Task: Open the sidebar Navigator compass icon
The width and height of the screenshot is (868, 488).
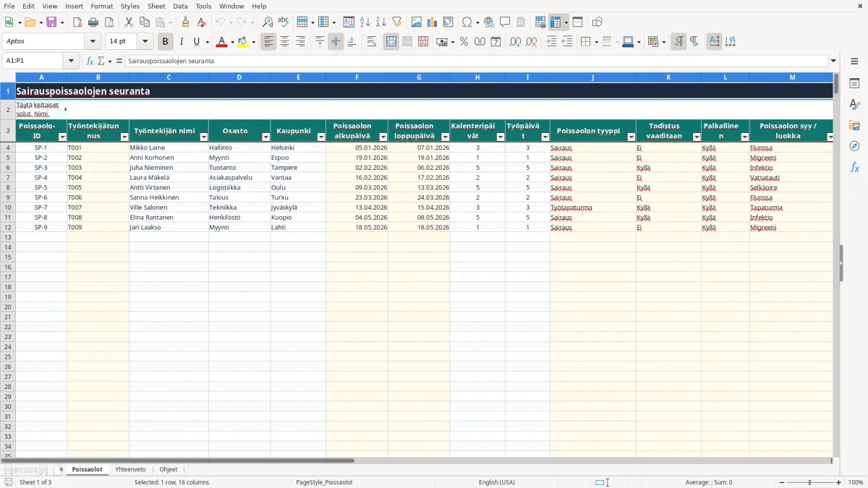Action: pyautogui.click(x=854, y=146)
